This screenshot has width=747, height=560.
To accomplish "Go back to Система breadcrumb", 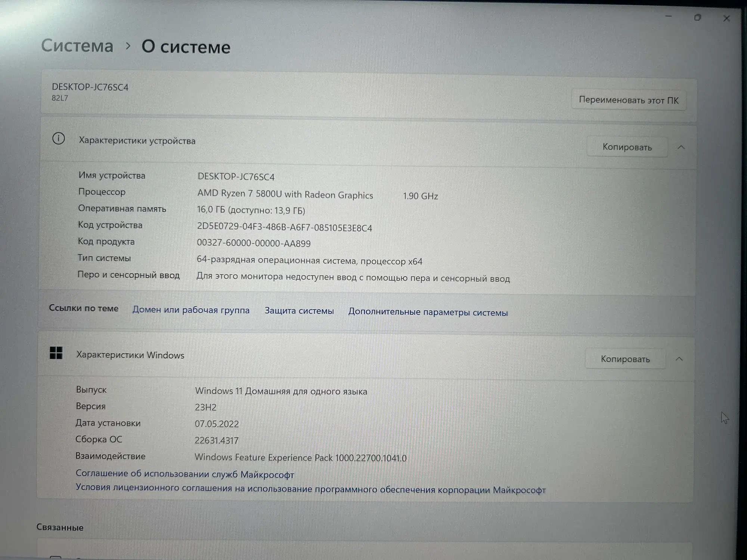I will (x=77, y=46).
